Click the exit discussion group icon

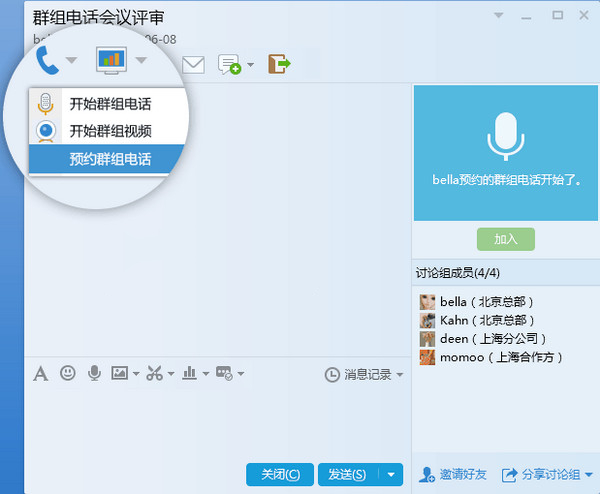pyautogui.click(x=279, y=65)
